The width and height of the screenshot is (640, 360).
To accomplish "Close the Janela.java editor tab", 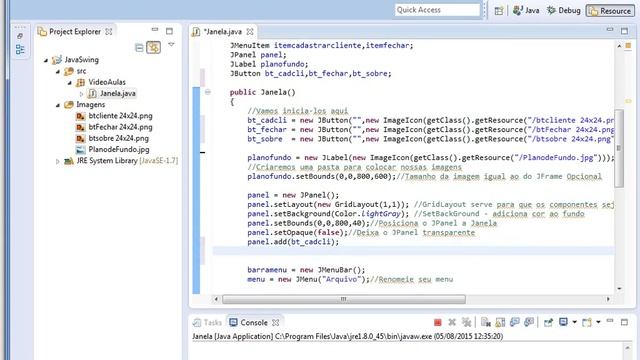I will 250,31.
